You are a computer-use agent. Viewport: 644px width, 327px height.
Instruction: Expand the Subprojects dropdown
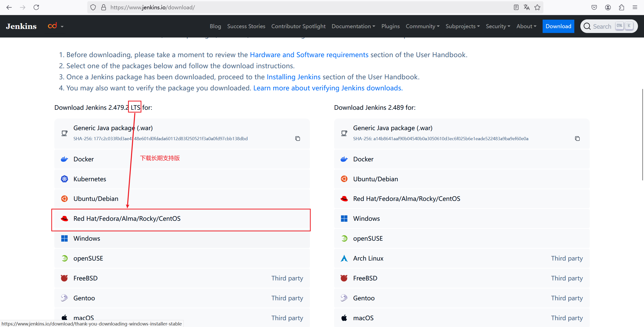(x=463, y=26)
